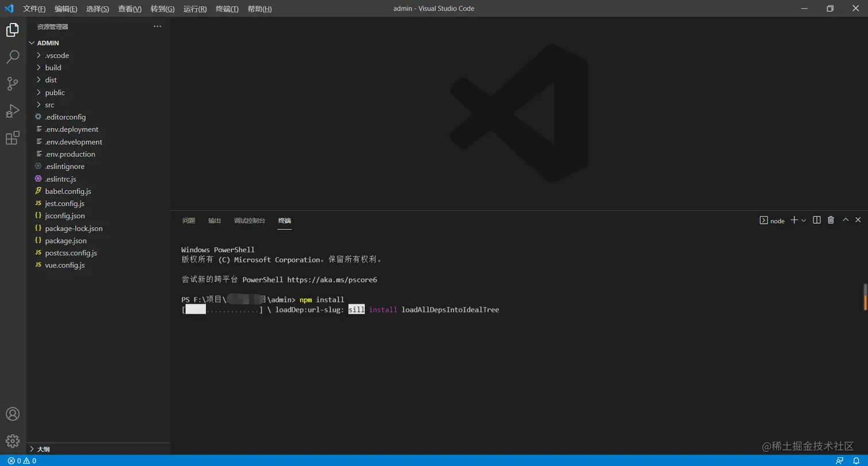Select the node terminal instance
Viewport: 868px width, 466px height.
(x=772, y=221)
